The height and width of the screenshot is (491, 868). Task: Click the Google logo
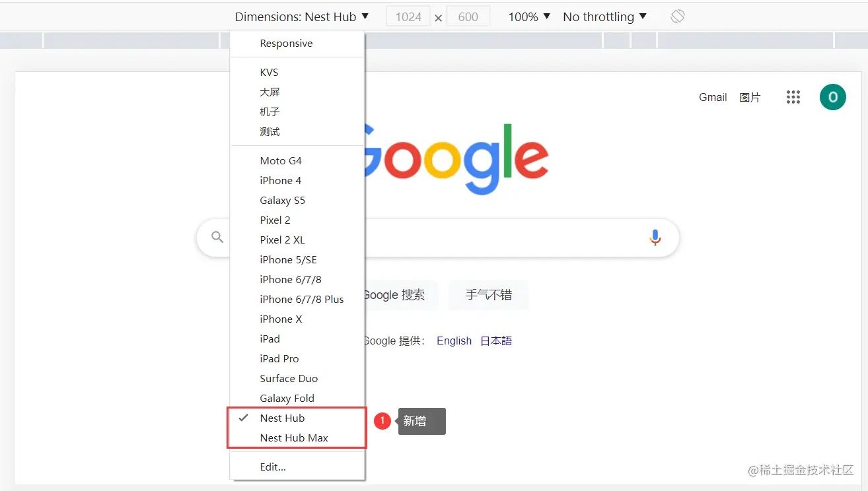click(x=456, y=158)
